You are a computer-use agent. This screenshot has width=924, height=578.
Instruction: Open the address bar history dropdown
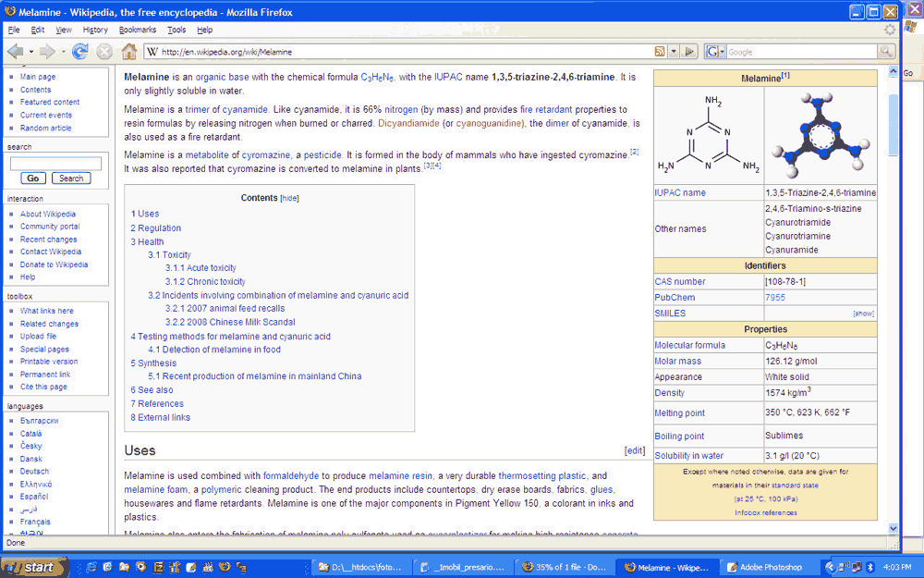coord(675,52)
